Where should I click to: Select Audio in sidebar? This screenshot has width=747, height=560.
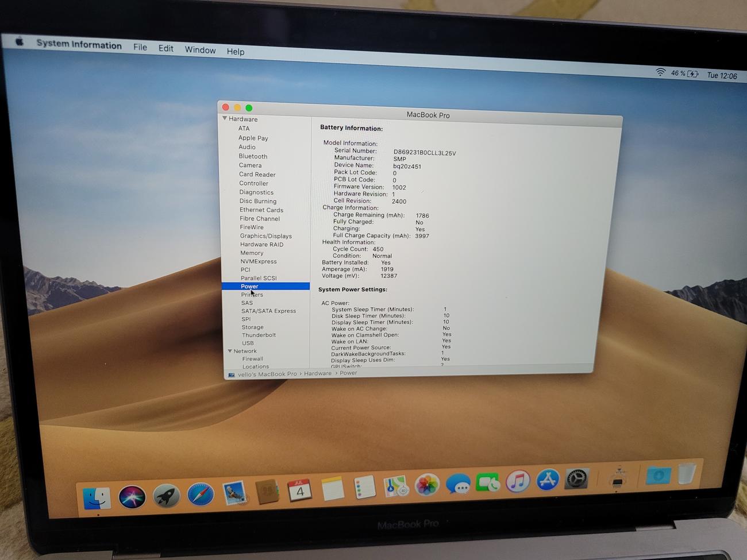(247, 147)
